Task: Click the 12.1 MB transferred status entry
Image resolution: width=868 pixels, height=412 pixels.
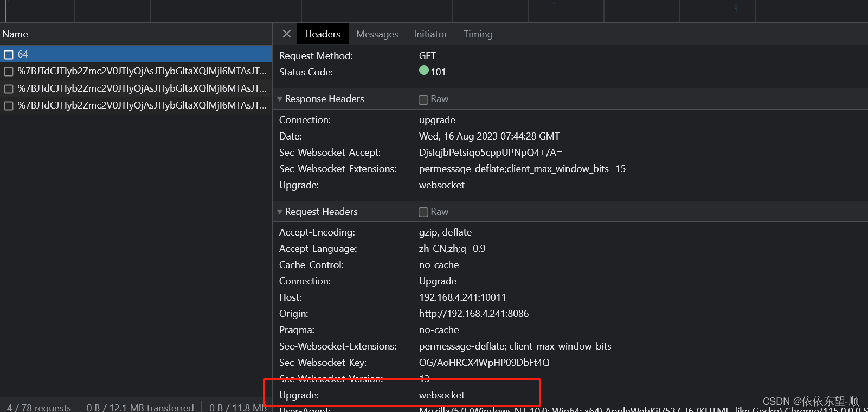Action: (140, 407)
